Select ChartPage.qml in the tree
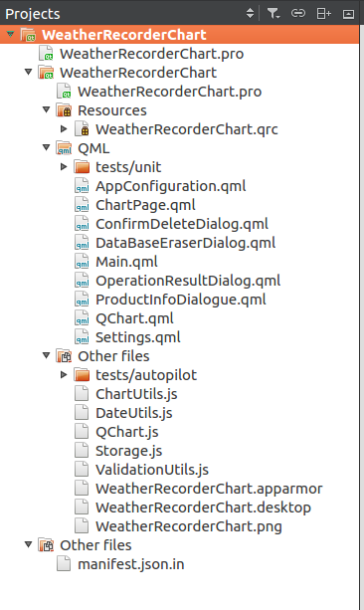This screenshot has height=610, width=364. (145, 205)
